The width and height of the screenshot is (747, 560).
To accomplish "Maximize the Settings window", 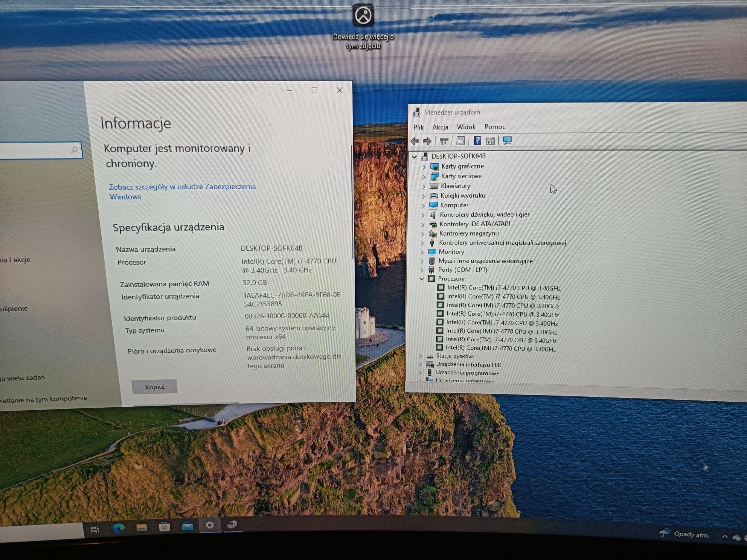I will tap(314, 90).
